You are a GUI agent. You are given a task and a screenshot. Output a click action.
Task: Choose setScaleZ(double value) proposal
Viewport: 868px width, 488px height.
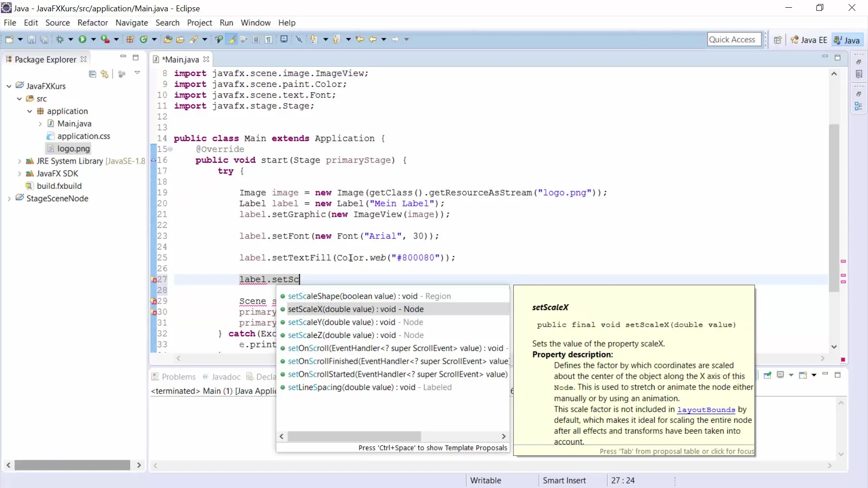(392, 335)
